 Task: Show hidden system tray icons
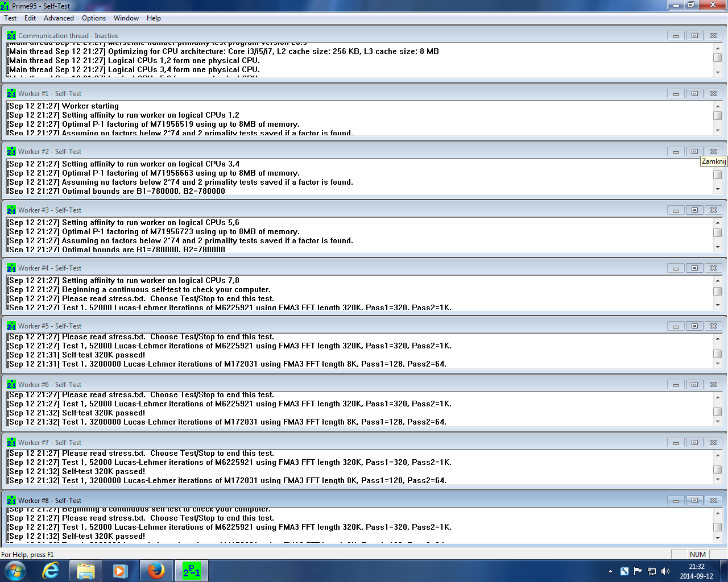pos(610,571)
